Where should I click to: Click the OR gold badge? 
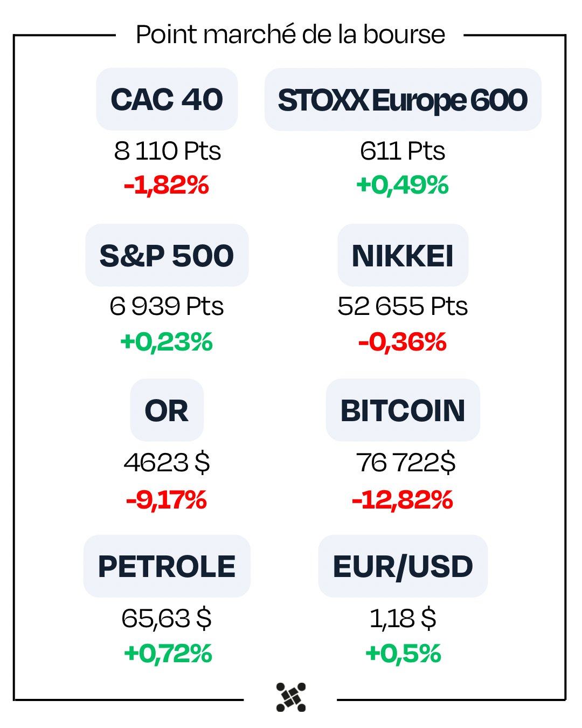[x=167, y=410]
